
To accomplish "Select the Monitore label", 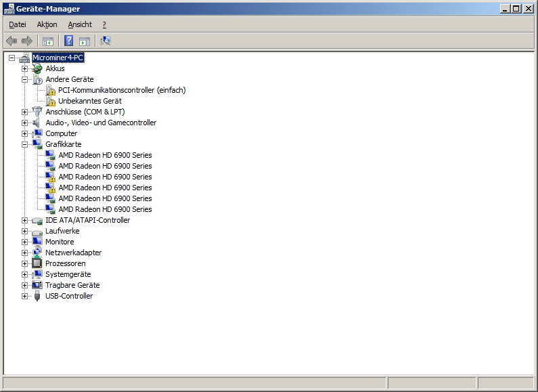I will click(60, 242).
